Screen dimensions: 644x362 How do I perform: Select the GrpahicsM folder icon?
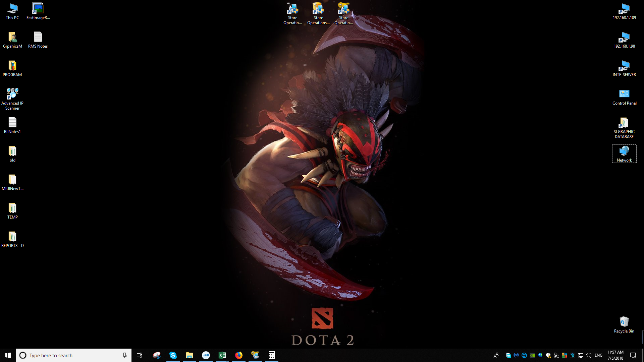pos(12,40)
